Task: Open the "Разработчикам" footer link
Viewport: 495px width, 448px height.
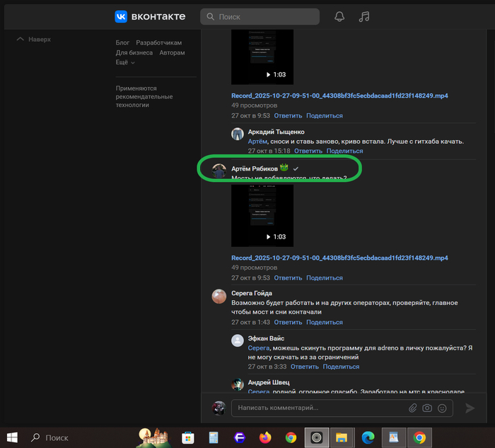Action: tap(158, 42)
